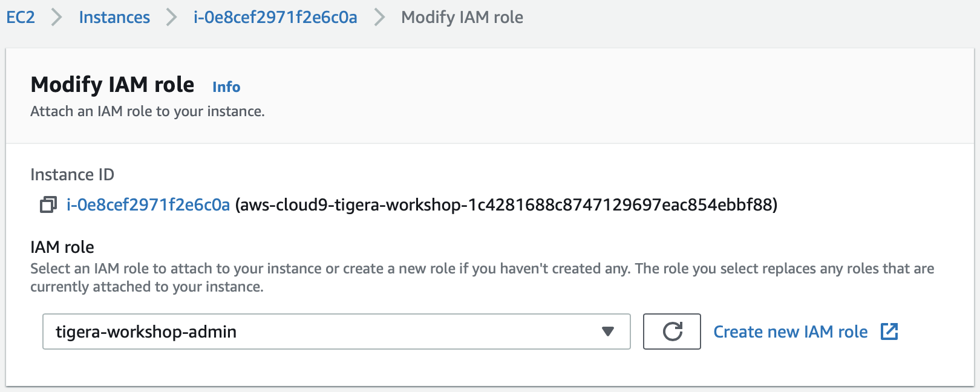This screenshot has width=980, height=392.
Task: Navigate to Instances breadcrumb link
Action: click(114, 18)
